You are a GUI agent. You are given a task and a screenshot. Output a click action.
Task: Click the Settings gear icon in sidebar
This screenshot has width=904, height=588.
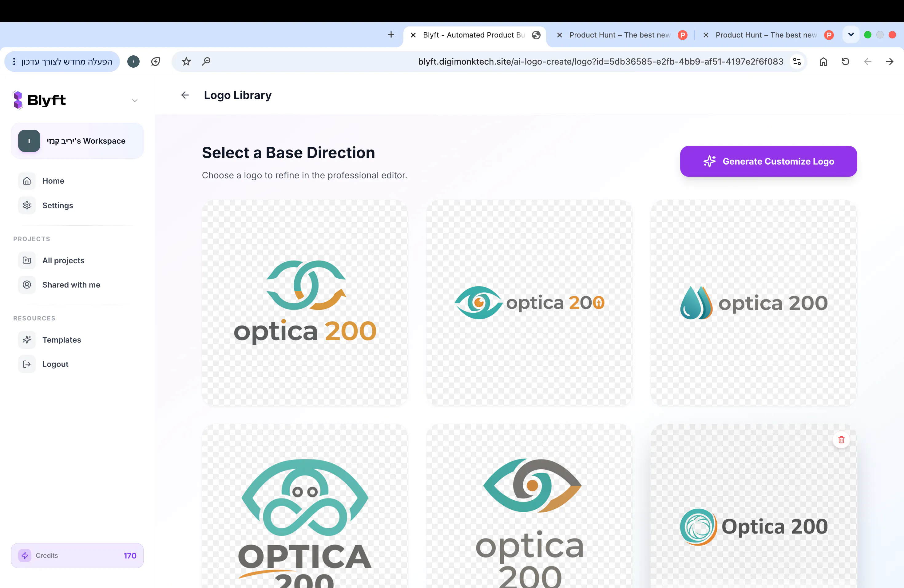(27, 205)
